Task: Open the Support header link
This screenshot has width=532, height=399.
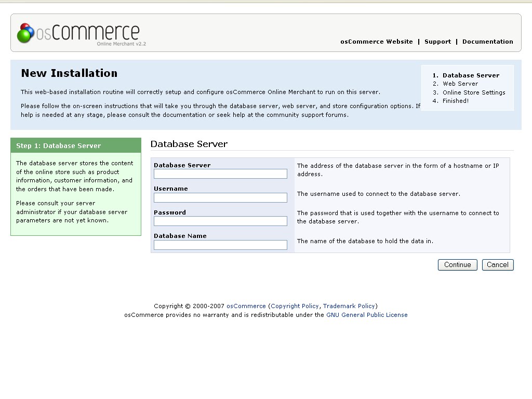Action: point(437,42)
